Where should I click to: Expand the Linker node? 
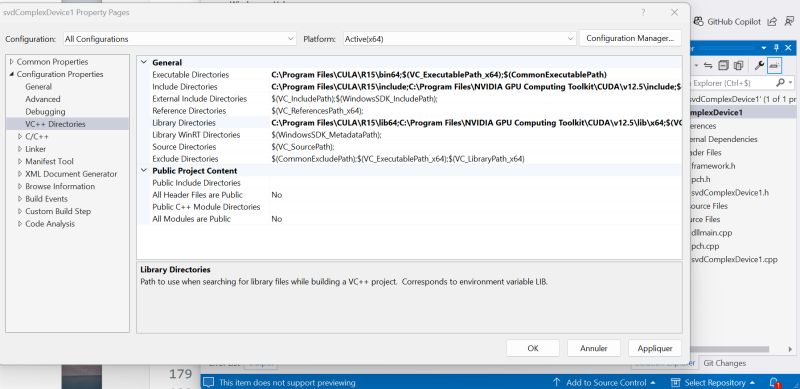pos(20,149)
